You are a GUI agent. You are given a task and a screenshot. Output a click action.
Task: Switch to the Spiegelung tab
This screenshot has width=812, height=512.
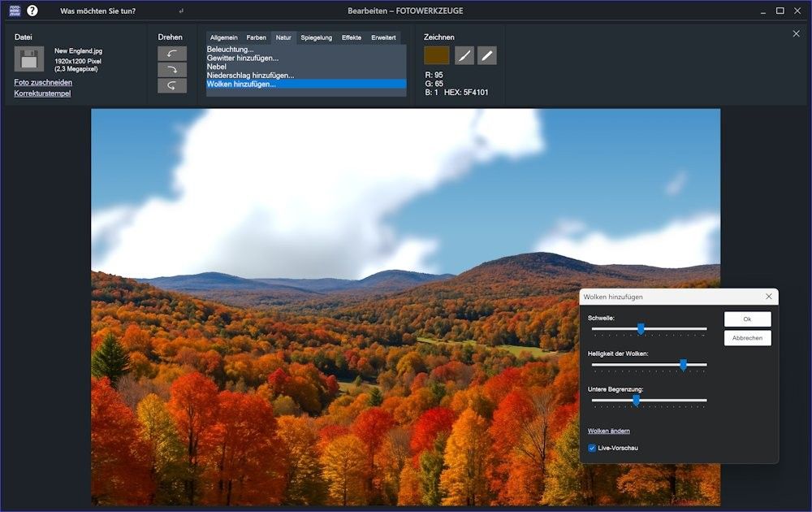point(316,37)
